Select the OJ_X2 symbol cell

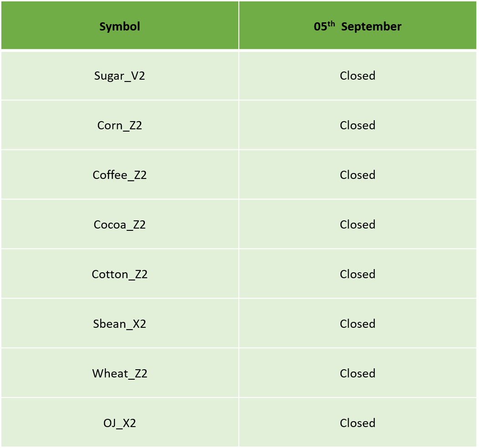pyautogui.click(x=120, y=423)
